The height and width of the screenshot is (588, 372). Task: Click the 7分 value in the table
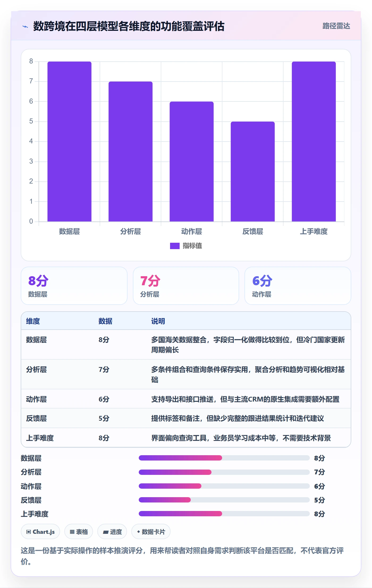(x=104, y=370)
